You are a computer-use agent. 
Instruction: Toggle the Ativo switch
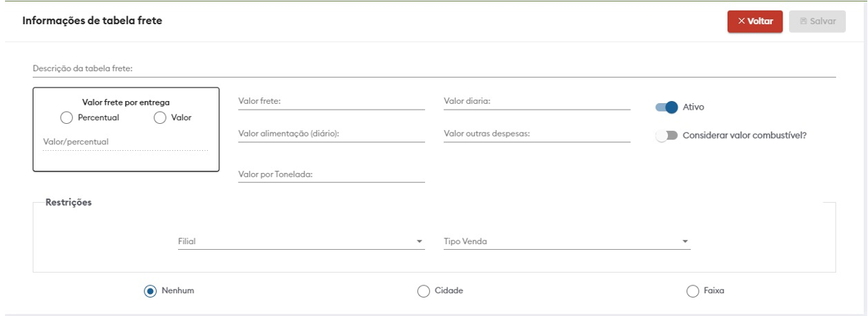coord(666,107)
